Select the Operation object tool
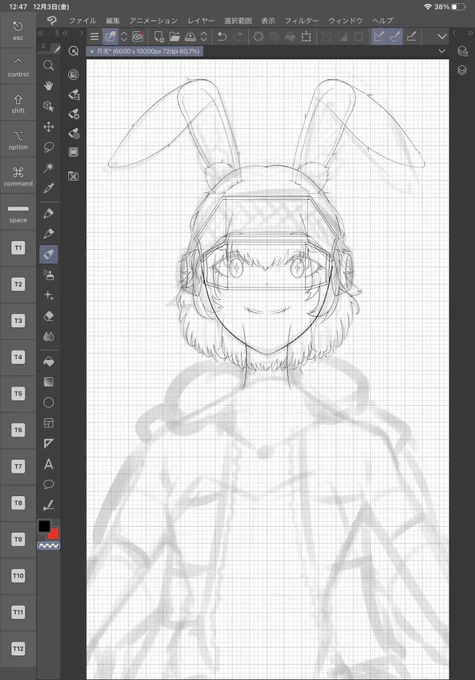 [49, 106]
